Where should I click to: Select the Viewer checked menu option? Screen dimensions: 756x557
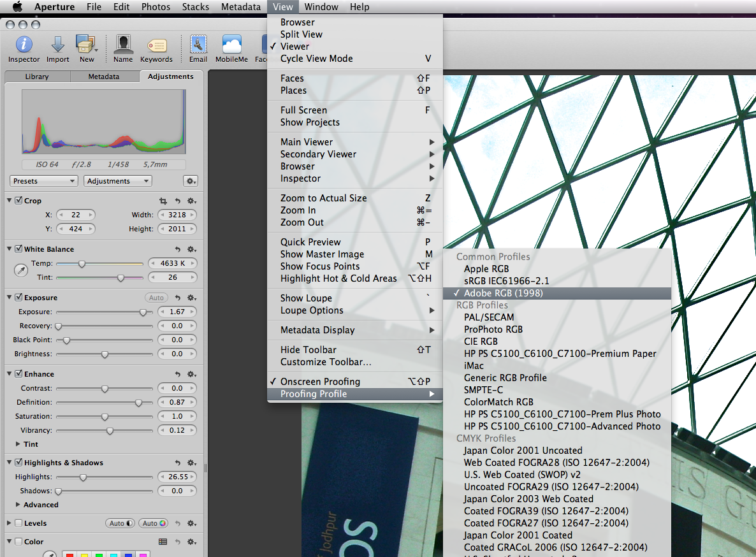click(x=355, y=47)
